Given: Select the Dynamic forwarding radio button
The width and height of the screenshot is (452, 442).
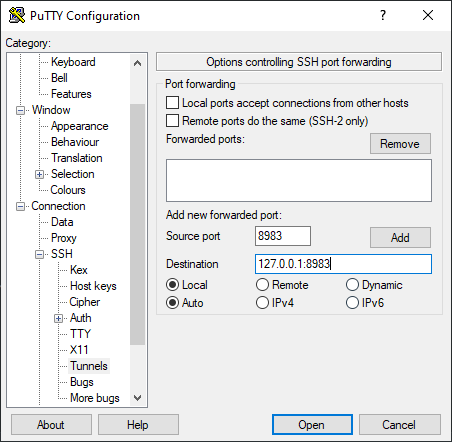Looking at the screenshot, I should (352, 285).
